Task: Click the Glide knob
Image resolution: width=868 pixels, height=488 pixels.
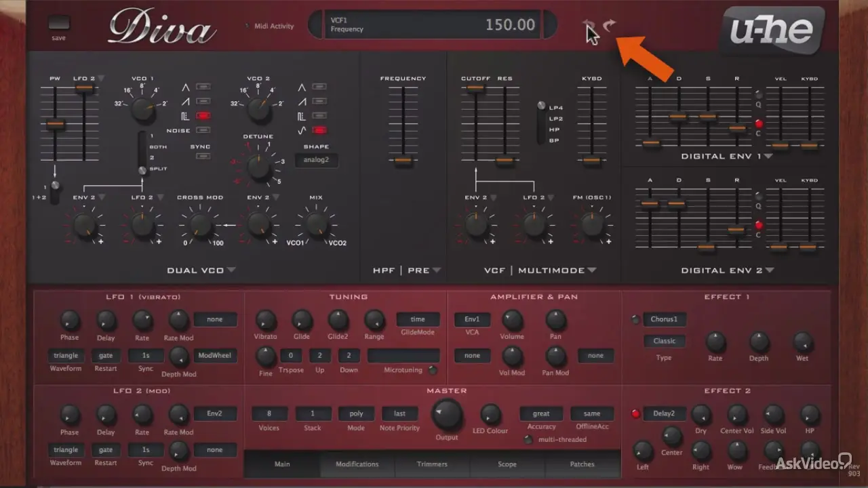Action: (302, 320)
